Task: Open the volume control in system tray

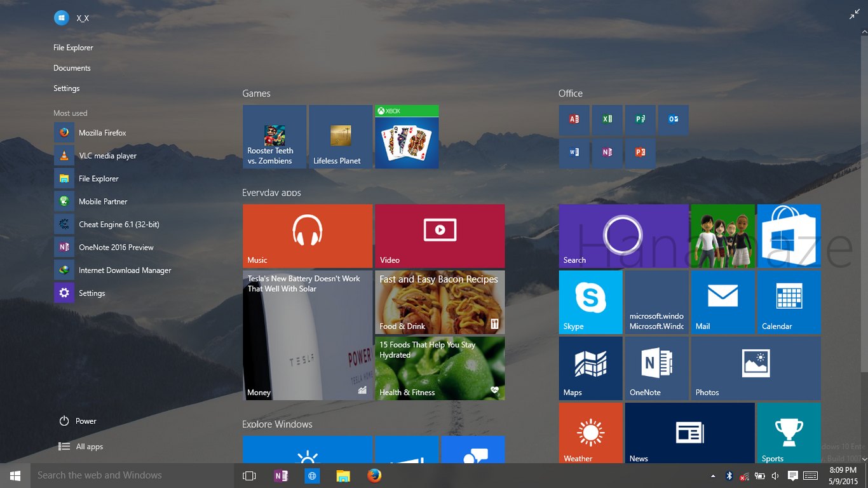Action: coord(775,475)
